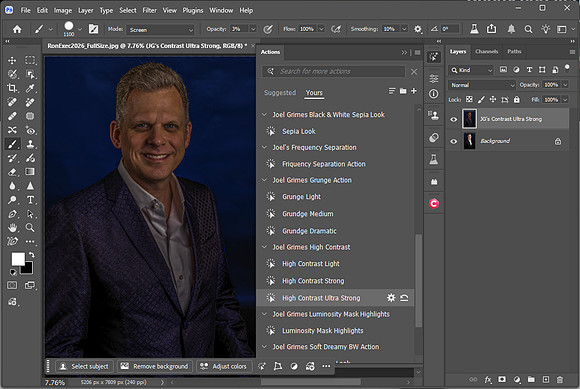Create new action set folder icon
580x389 pixels.
pyautogui.click(x=403, y=91)
